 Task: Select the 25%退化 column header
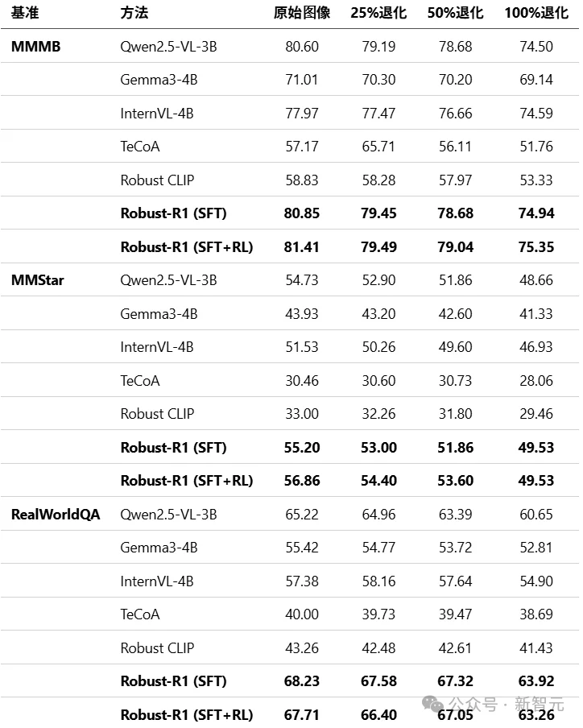378,13
